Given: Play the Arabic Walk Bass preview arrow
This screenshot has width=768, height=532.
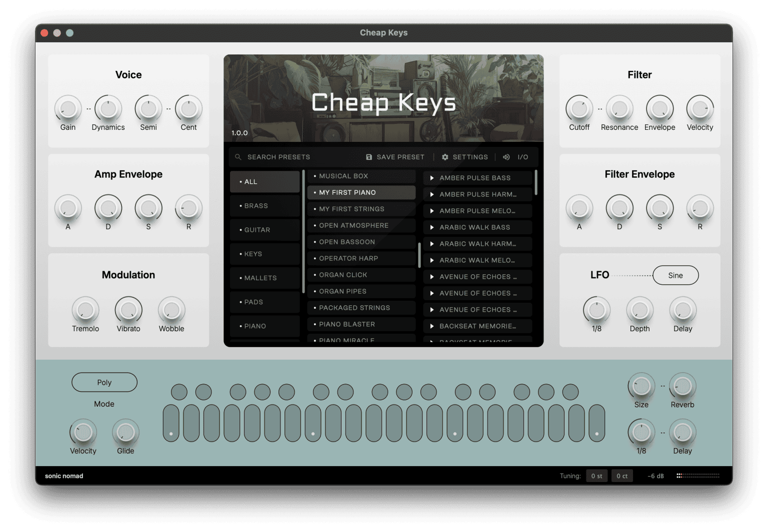Looking at the screenshot, I should (x=432, y=227).
